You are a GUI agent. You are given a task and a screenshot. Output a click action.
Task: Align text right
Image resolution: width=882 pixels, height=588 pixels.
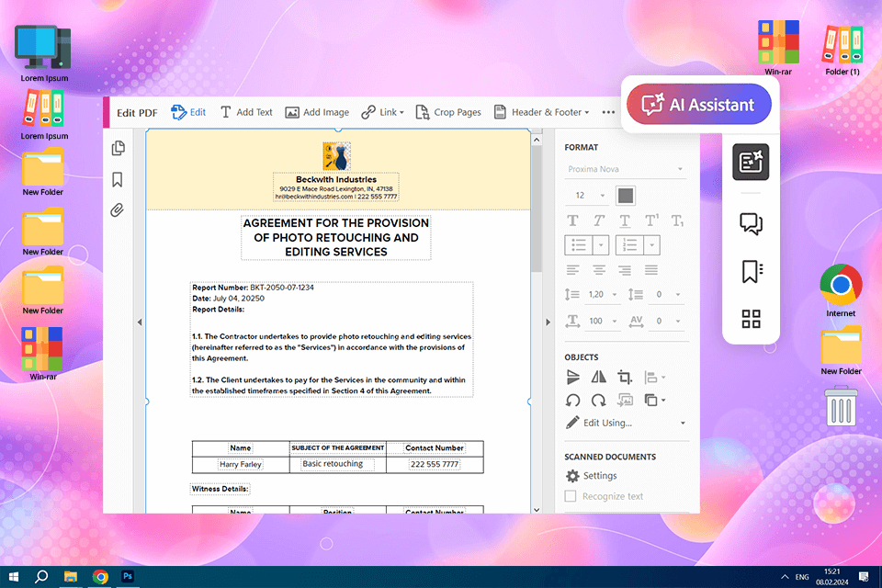point(625,271)
